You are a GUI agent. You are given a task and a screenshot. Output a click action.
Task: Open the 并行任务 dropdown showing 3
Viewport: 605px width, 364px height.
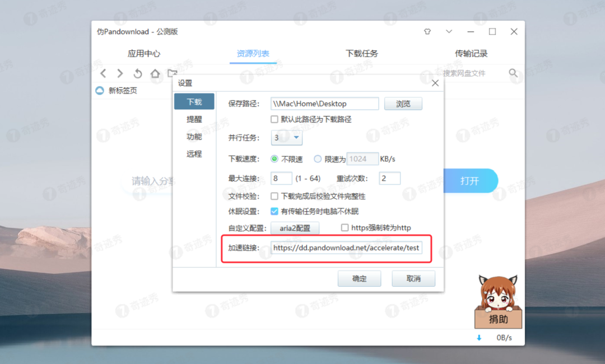pos(287,138)
